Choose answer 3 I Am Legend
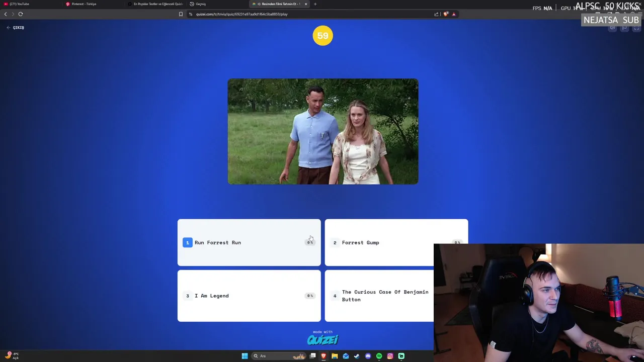 (x=249, y=296)
